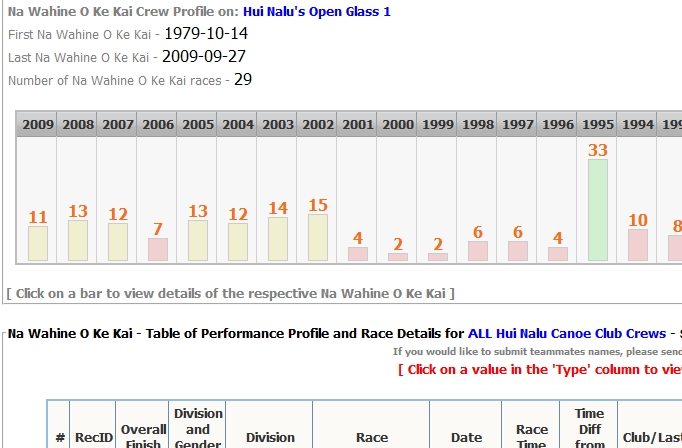Image resolution: width=682 pixels, height=448 pixels.
Task: Open the 1998 bar with value 6
Action: (x=478, y=251)
